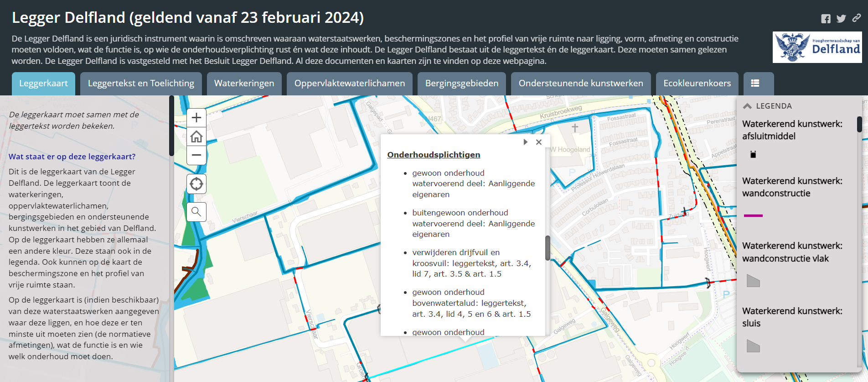This screenshot has width=868, height=382.
Task: Click 'gewoon onderhoud bovenwatertalud' popup item
Action: point(471,303)
